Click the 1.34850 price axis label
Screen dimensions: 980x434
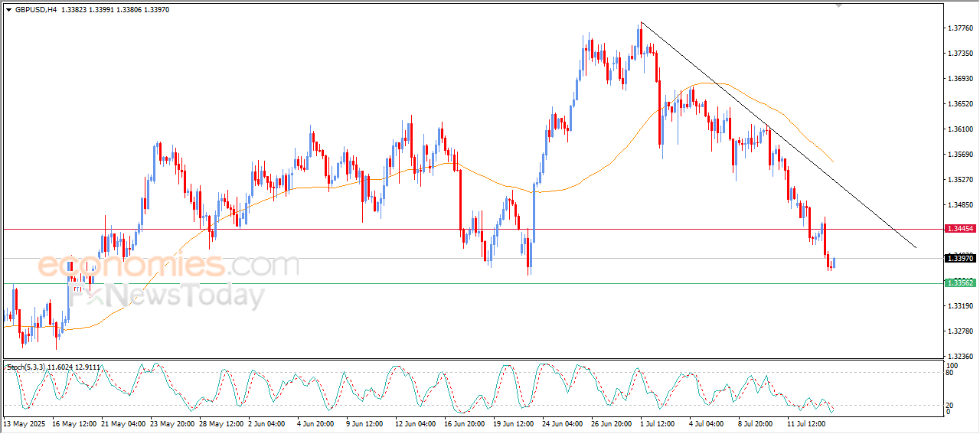click(x=960, y=205)
